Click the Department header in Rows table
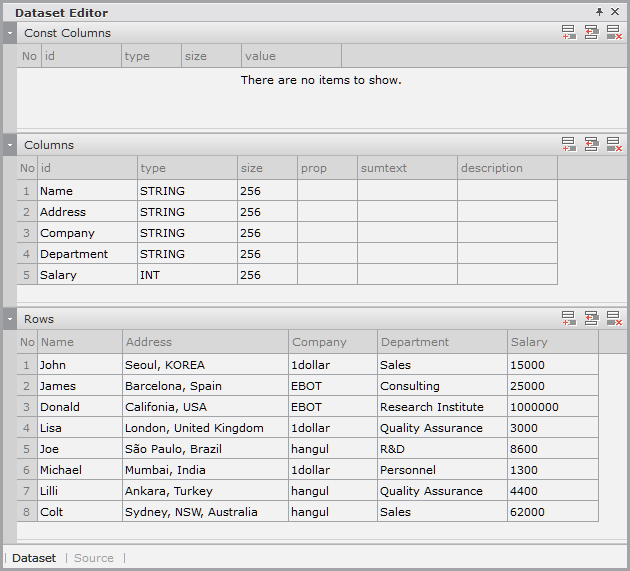 click(441, 342)
